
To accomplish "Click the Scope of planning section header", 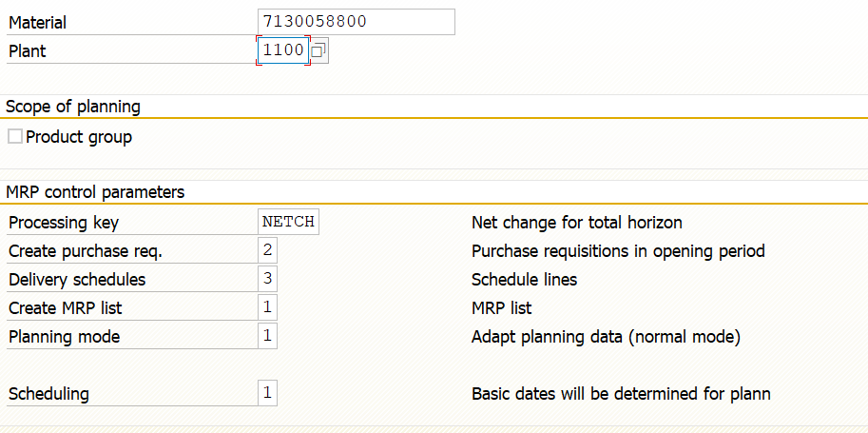I will (73, 107).
